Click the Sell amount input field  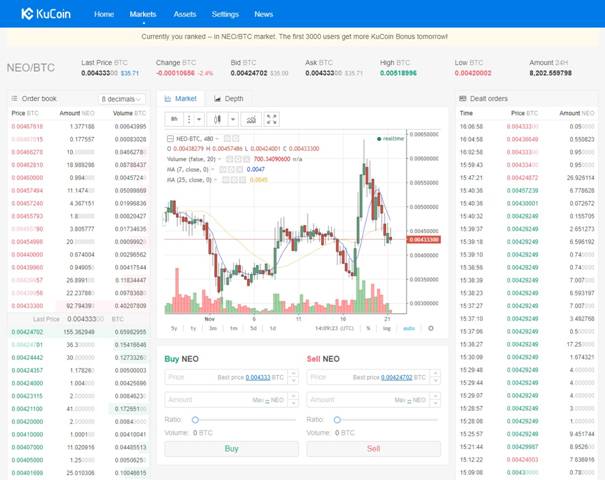(369, 400)
